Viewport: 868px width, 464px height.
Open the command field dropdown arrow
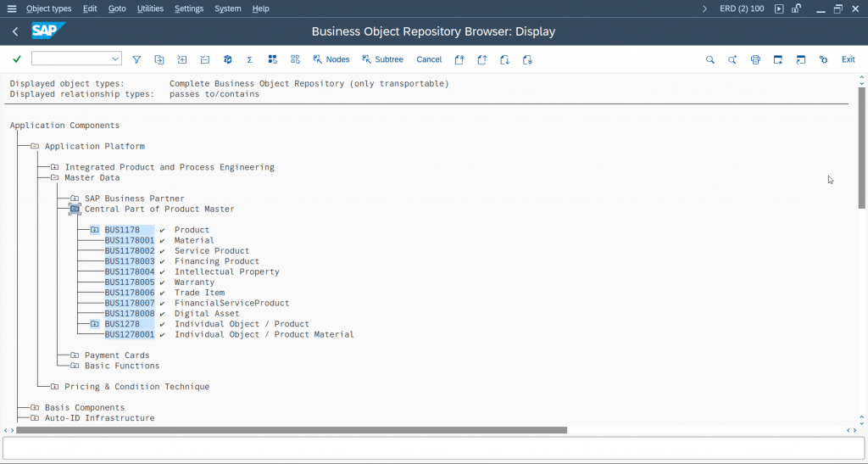click(x=115, y=59)
